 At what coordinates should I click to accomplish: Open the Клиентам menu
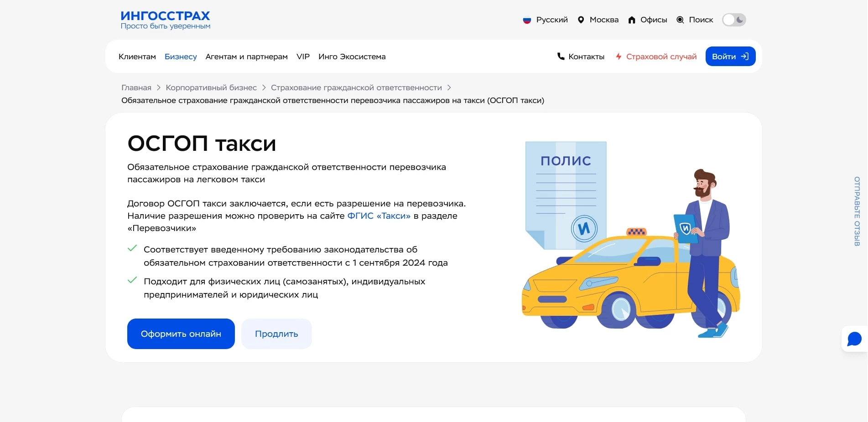click(x=137, y=56)
